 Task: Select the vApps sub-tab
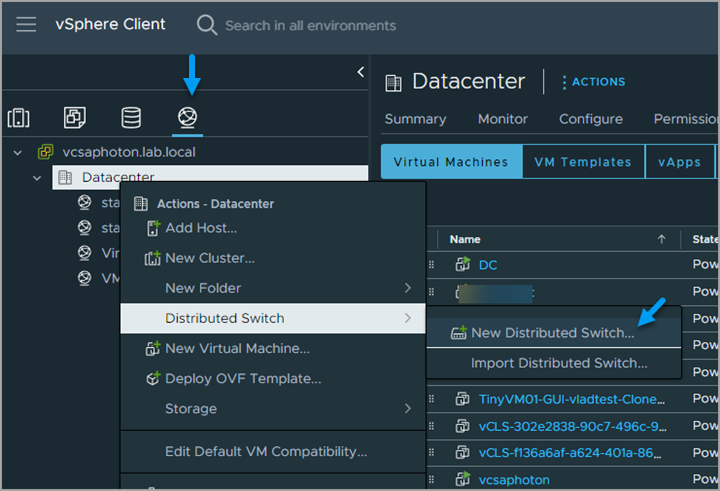tap(680, 162)
